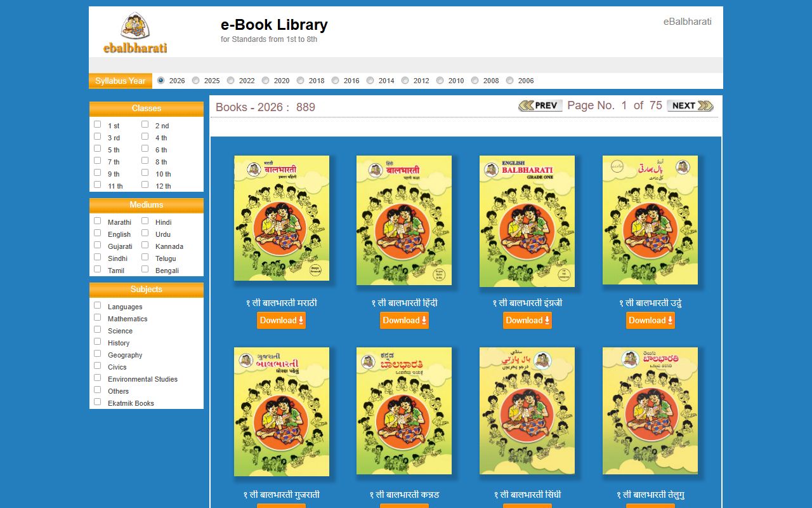
Task: Enable the Bengali medium filter
Action: click(145, 269)
